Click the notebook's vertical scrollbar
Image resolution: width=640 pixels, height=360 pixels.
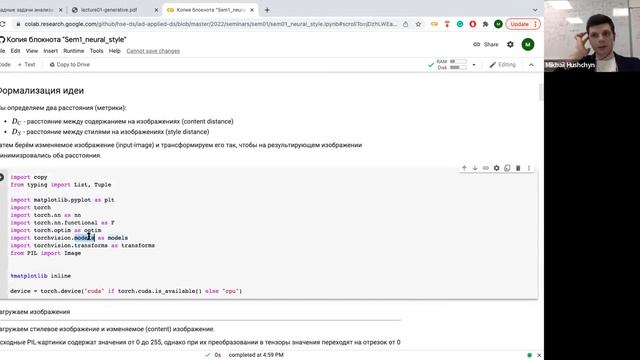[541, 92]
